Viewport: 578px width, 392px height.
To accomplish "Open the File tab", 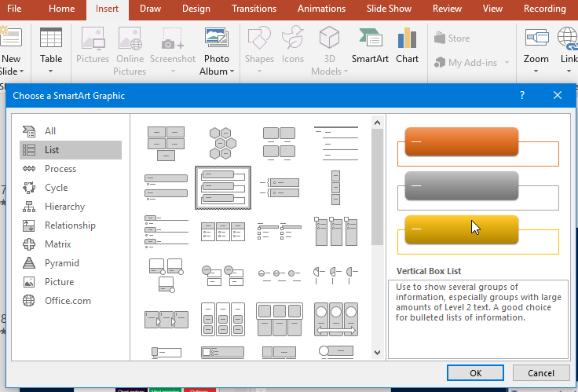I will point(14,9).
